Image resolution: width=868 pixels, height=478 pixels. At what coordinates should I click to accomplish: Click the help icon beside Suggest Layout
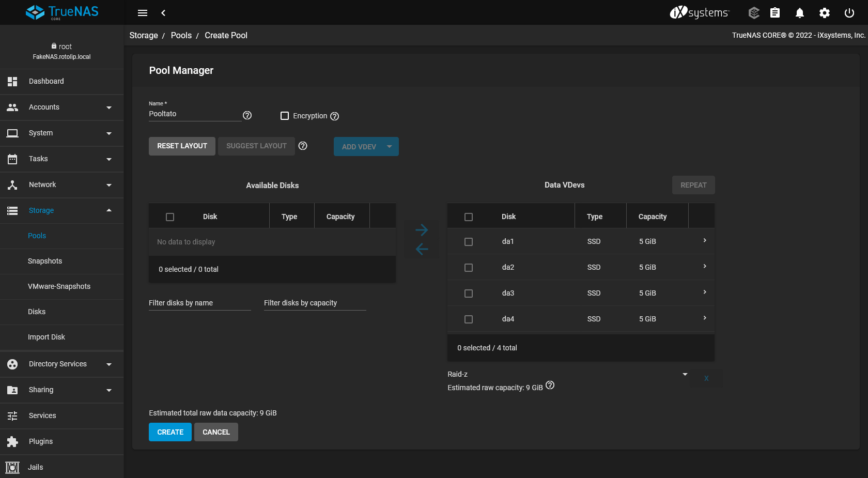(303, 146)
